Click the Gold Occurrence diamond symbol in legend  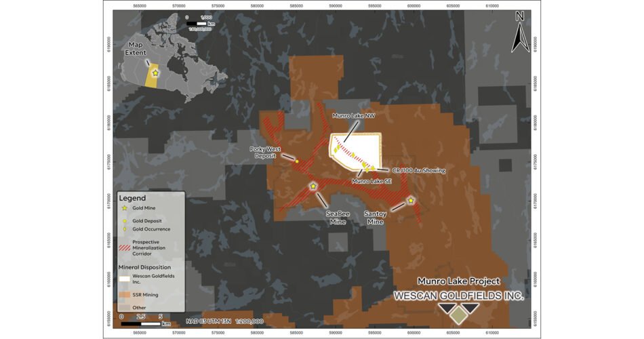pyautogui.click(x=125, y=229)
